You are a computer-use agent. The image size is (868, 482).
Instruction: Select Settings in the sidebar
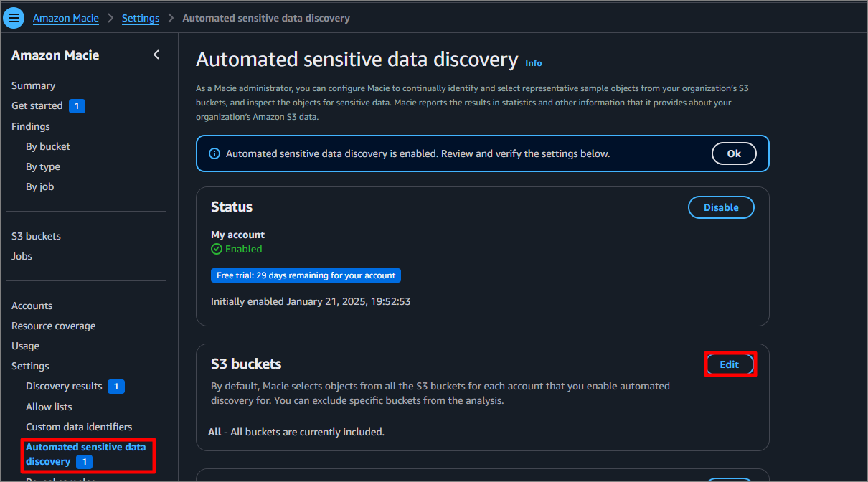[x=30, y=366]
